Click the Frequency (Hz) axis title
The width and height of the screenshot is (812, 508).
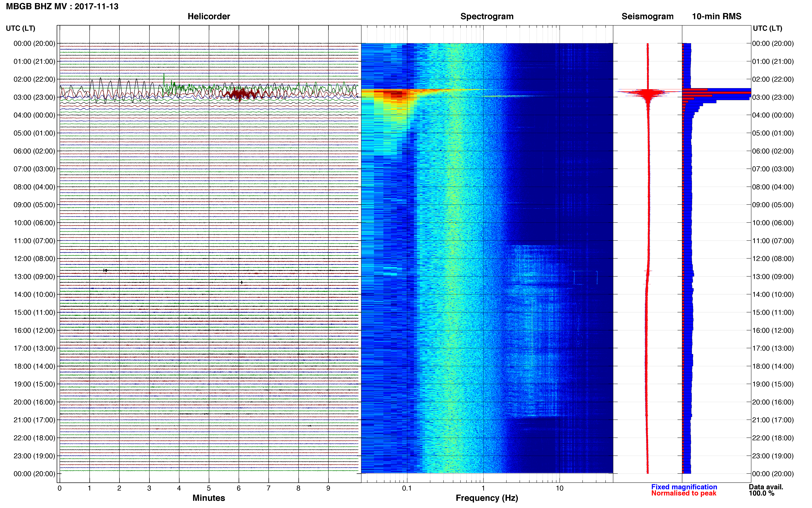point(487,498)
